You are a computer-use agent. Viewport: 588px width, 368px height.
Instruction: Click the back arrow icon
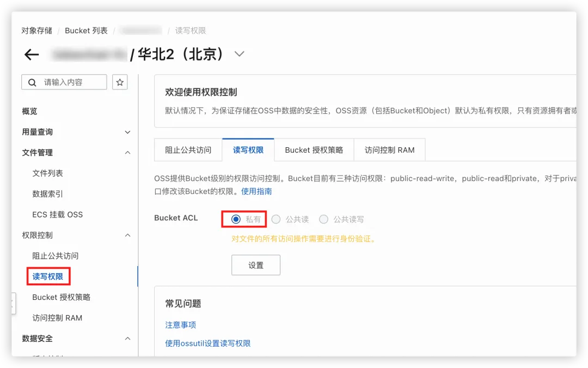tap(32, 55)
